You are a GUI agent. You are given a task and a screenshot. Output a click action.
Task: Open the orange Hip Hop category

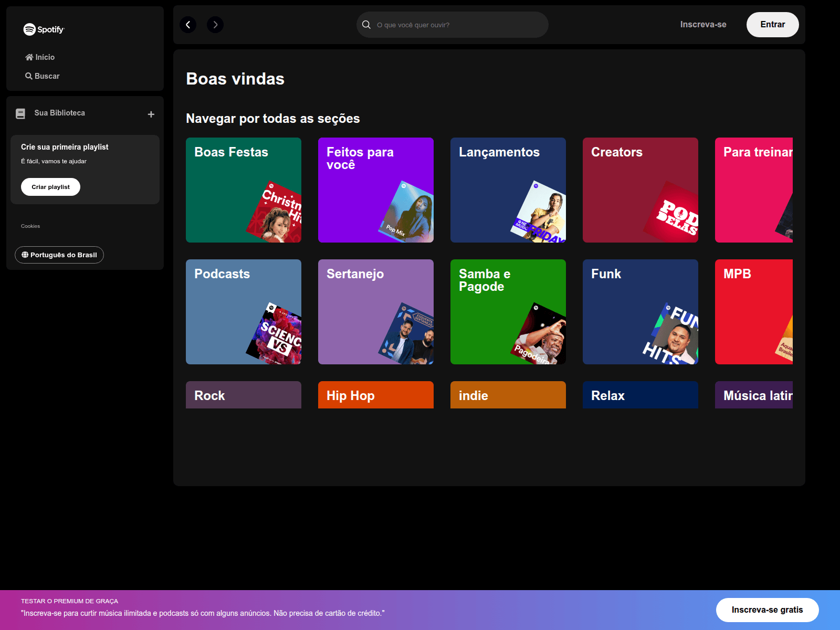(376, 395)
